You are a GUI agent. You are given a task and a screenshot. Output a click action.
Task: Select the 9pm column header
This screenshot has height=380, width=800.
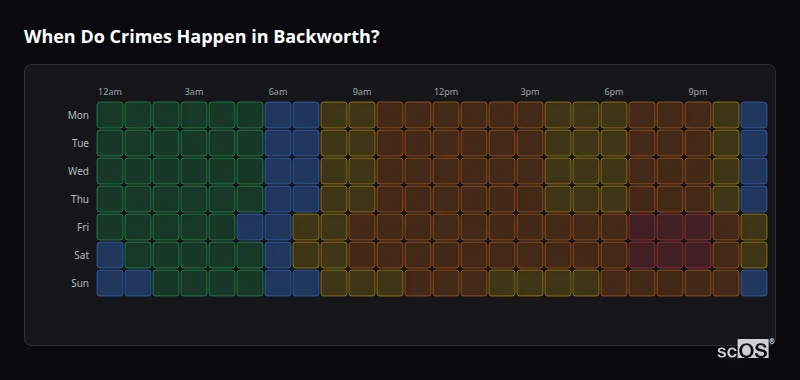(x=698, y=92)
